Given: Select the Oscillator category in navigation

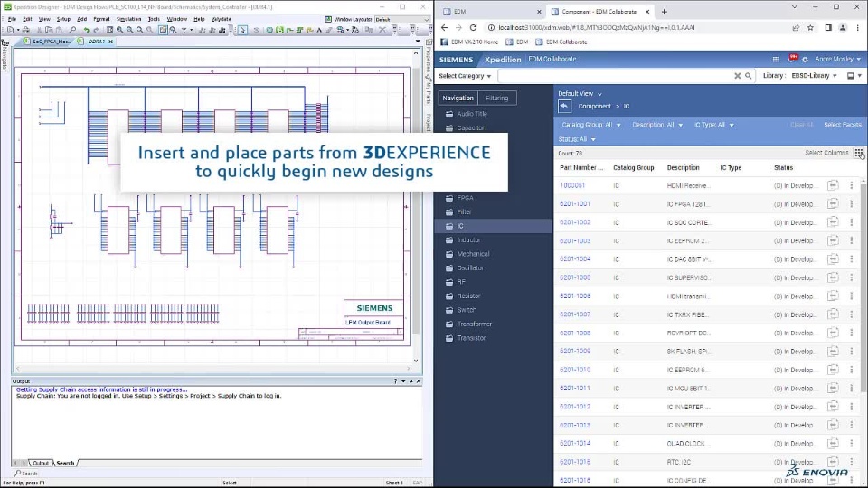Looking at the screenshot, I should [x=470, y=267].
